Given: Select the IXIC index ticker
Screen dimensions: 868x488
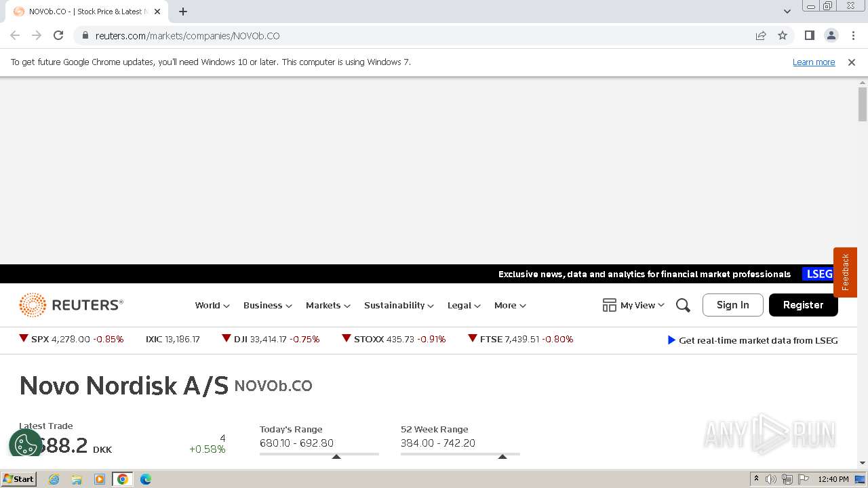Looking at the screenshot, I should [173, 339].
